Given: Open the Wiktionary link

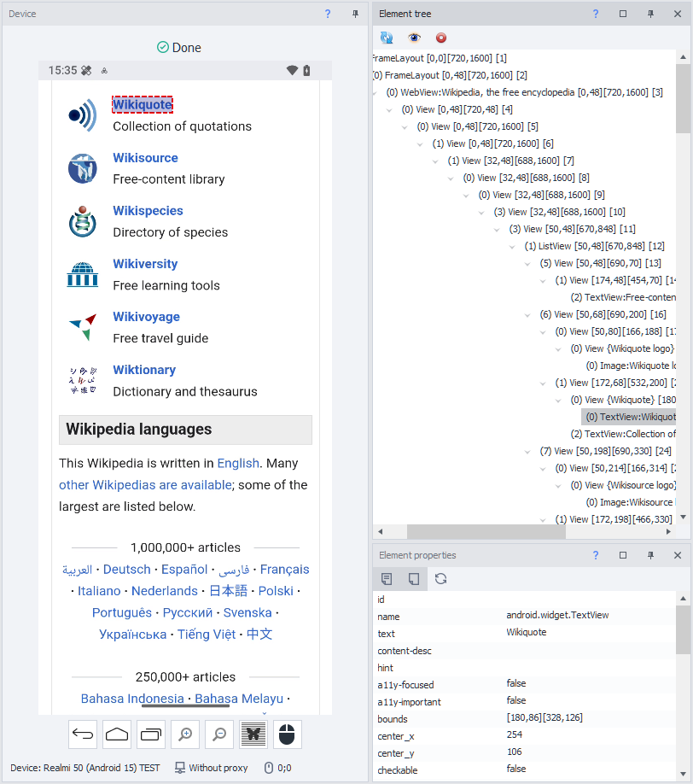Looking at the screenshot, I should (x=144, y=370).
